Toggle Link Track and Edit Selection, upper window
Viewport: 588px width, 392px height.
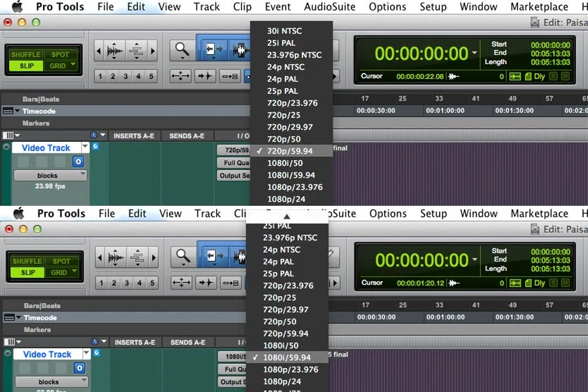[x=230, y=76]
